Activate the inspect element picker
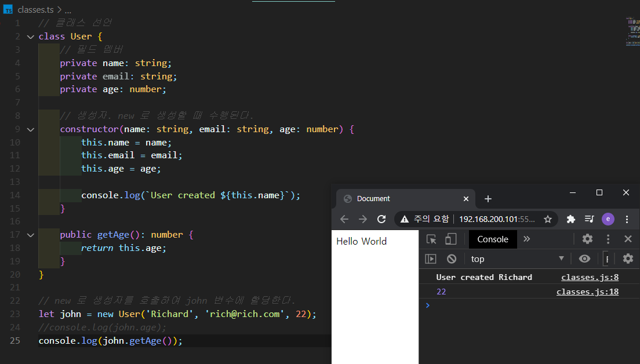 431,239
